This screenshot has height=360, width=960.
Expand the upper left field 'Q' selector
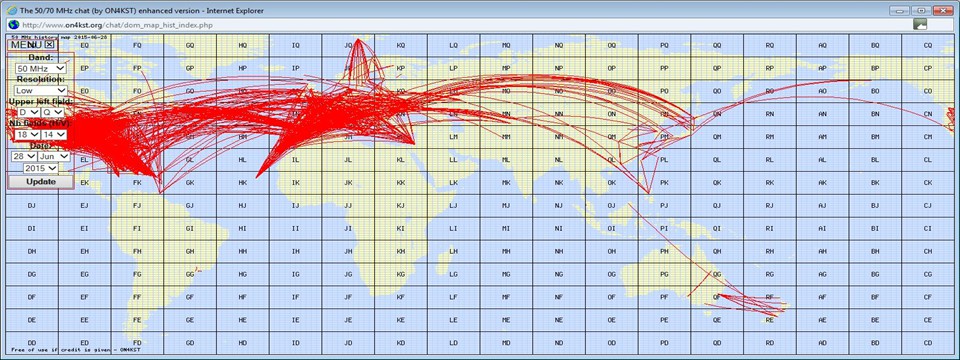53,113
